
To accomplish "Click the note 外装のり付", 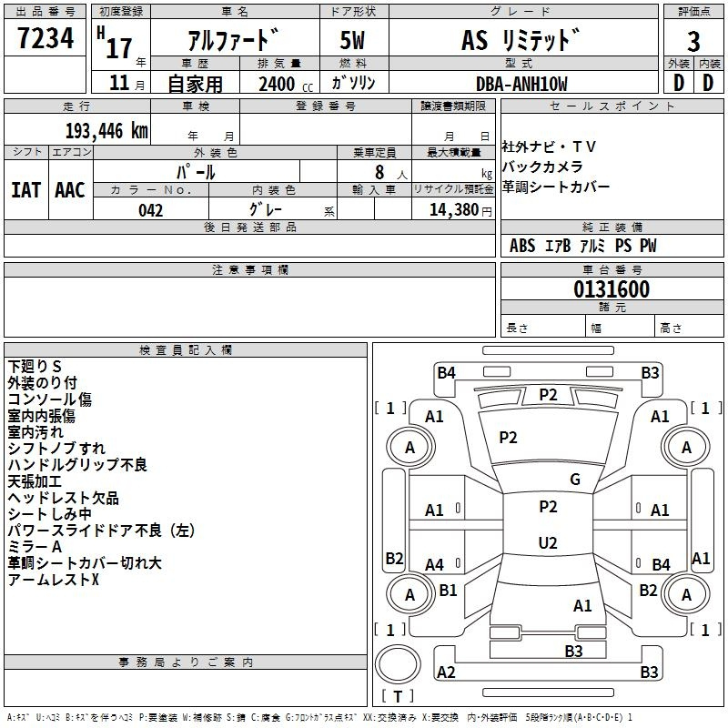I will pyautogui.click(x=42, y=382).
